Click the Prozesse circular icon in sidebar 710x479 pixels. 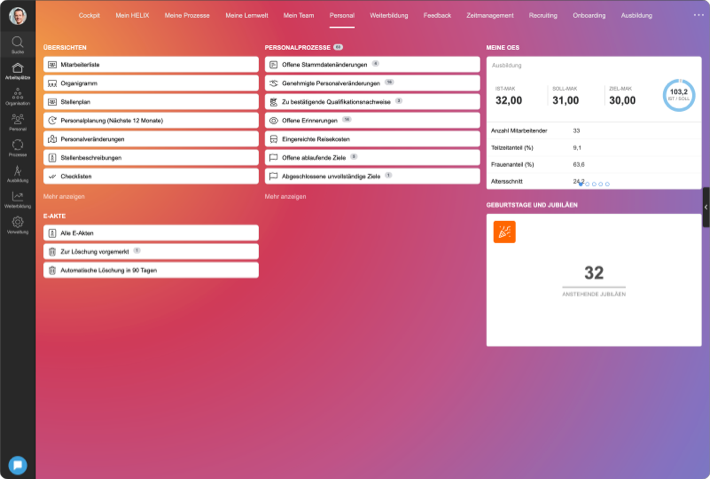pos(18,147)
